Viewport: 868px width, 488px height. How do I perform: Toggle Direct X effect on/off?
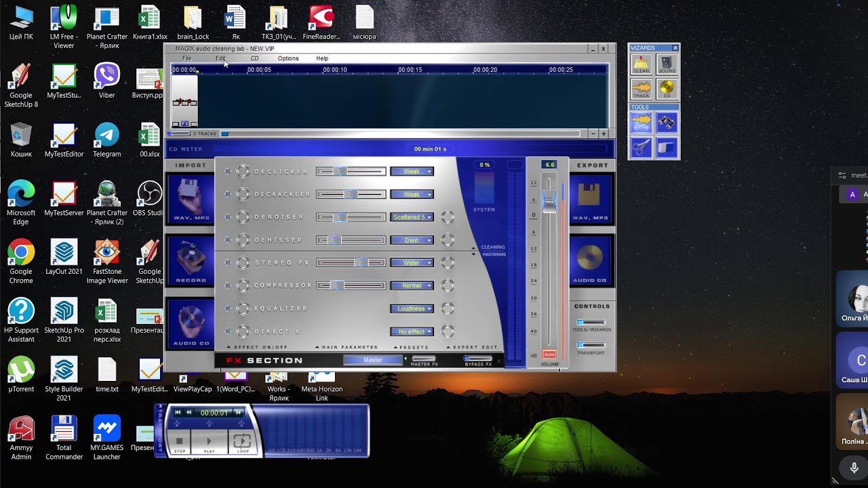(x=242, y=331)
